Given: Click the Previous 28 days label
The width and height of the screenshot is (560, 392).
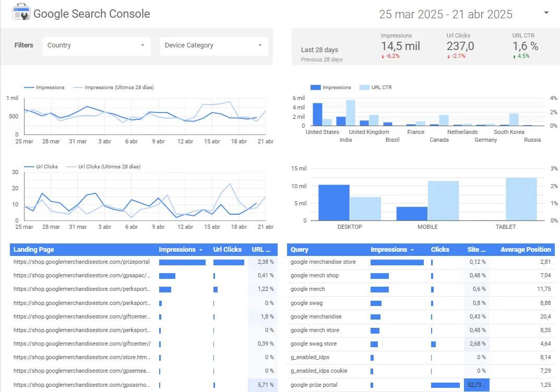Looking at the screenshot, I should [x=321, y=59].
